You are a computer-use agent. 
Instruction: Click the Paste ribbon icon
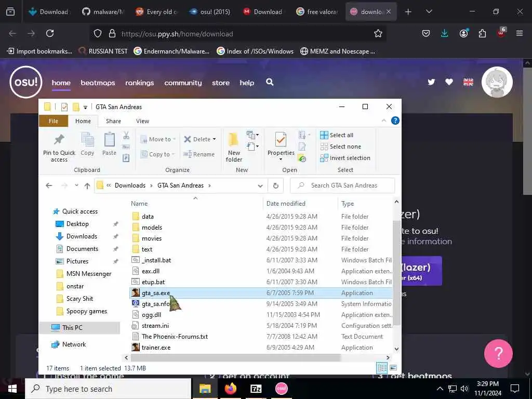tap(109, 139)
